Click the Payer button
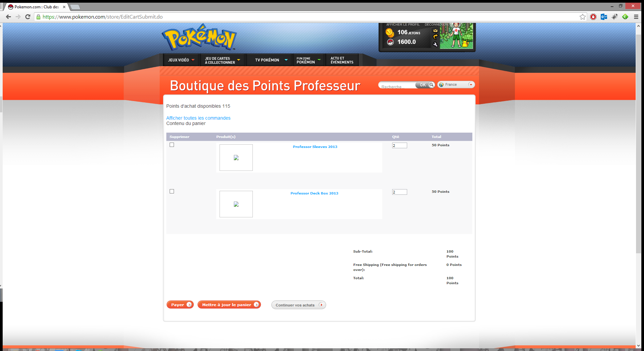Screen dimensions: 644x351 pyautogui.click(x=180, y=304)
